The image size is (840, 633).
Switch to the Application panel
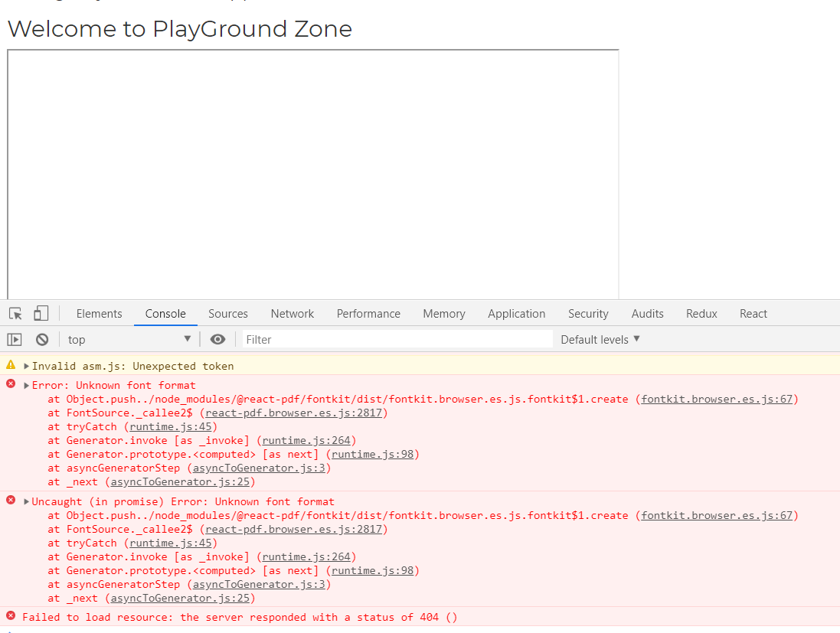(516, 313)
